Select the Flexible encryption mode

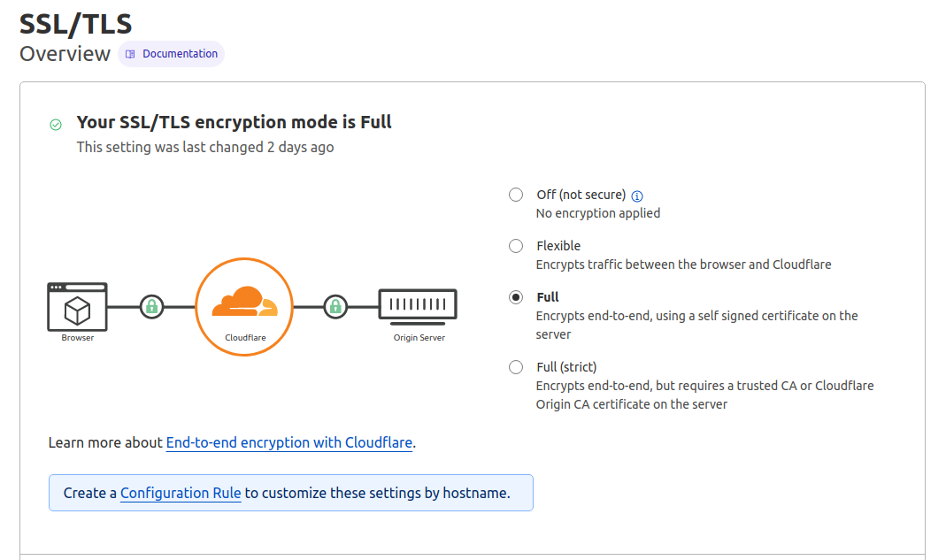516,246
